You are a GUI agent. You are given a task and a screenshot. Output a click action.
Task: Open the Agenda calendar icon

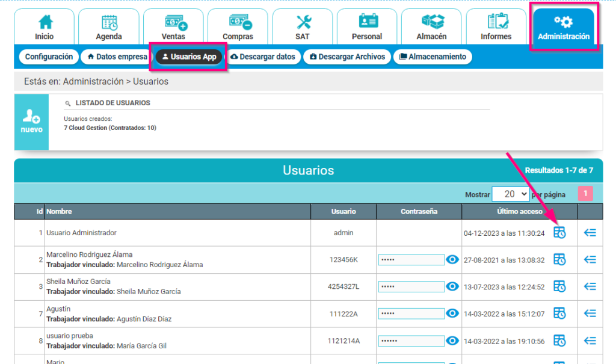[108, 23]
